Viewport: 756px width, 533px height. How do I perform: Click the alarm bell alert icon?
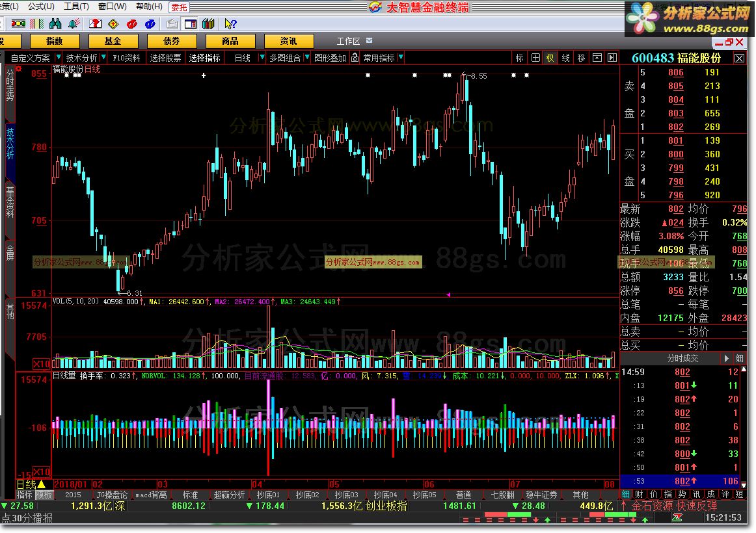(x=74, y=23)
